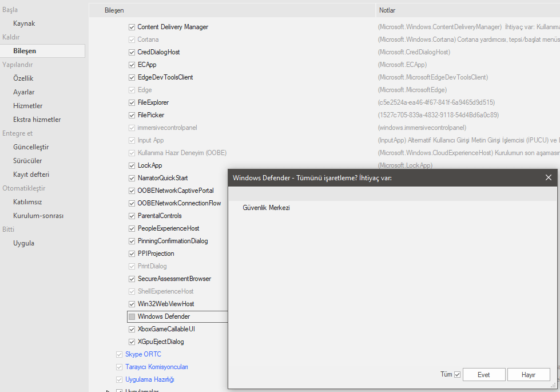Screen dimensions: 560x392
Task: Toggle the Windows Defender checkbox
Action: (132, 316)
